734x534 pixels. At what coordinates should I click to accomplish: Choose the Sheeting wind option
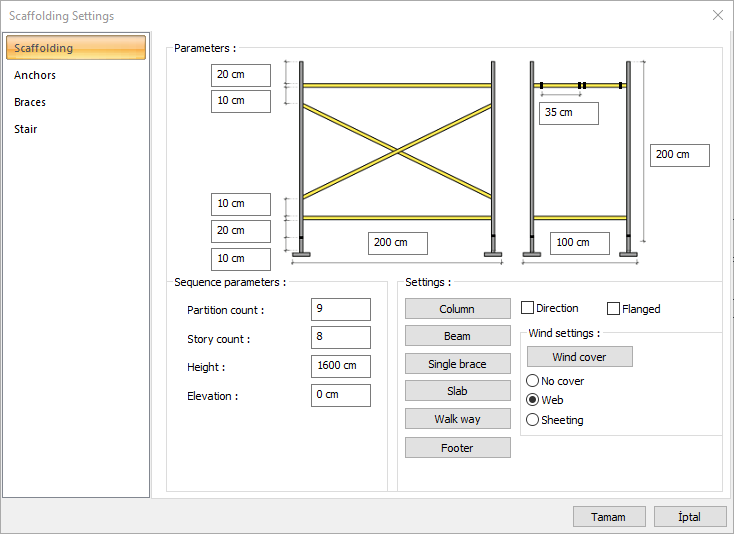(533, 420)
